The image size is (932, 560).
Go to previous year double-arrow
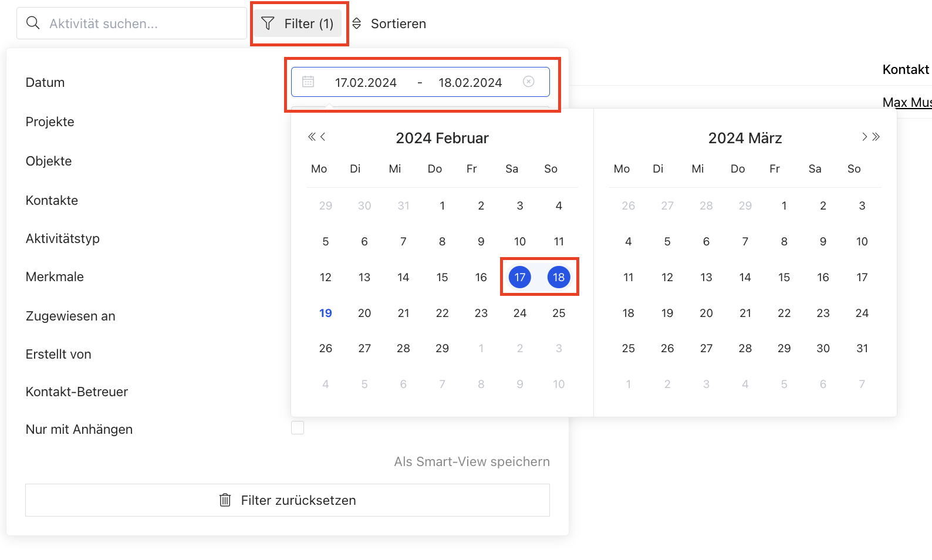pos(312,137)
